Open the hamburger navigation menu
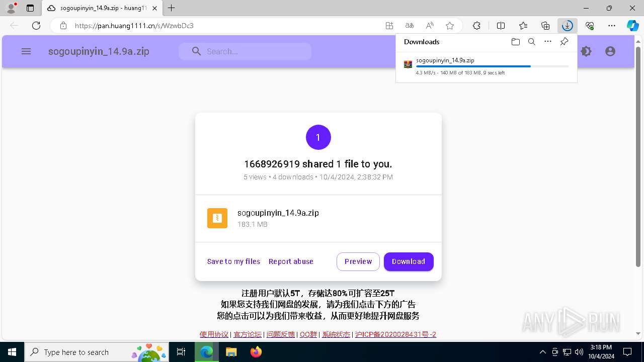Image resolution: width=644 pixels, height=362 pixels. 26,51
